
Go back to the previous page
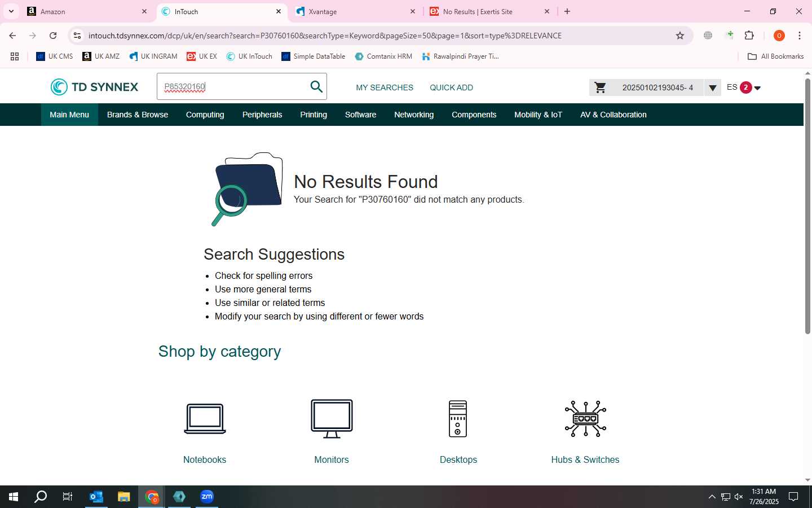point(12,36)
